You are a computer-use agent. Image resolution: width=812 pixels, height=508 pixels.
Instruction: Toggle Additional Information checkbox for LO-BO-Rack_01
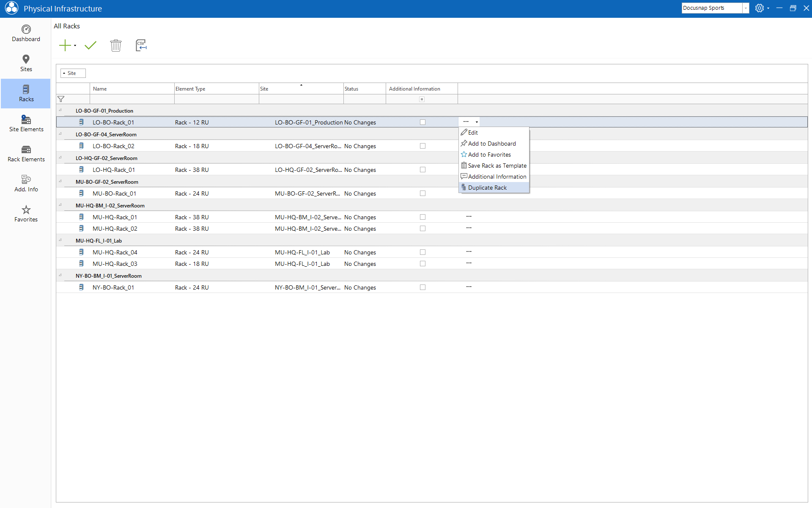pos(422,122)
